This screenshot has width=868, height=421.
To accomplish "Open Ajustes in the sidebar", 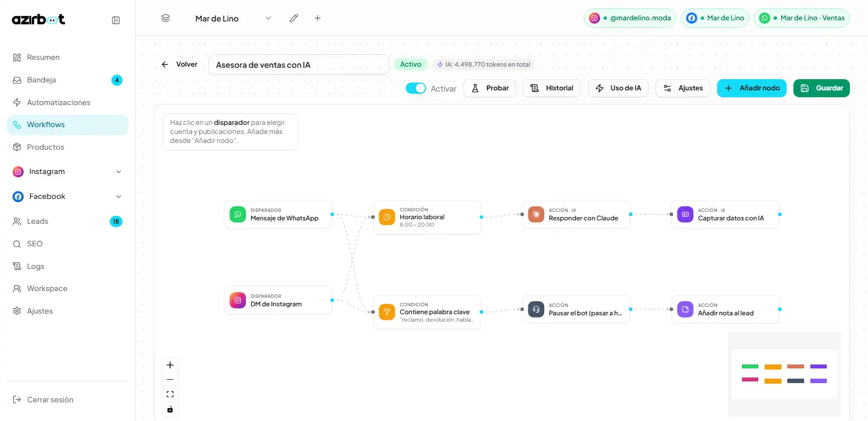I will (68, 311).
